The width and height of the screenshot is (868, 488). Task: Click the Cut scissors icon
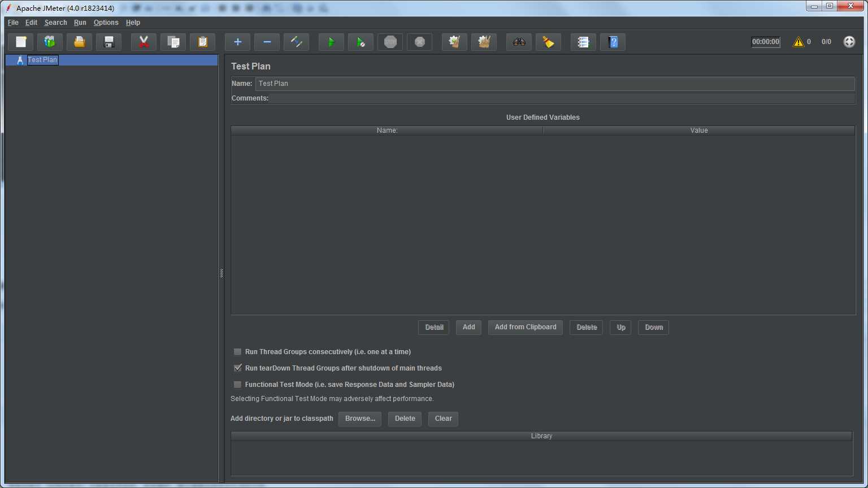coord(144,42)
